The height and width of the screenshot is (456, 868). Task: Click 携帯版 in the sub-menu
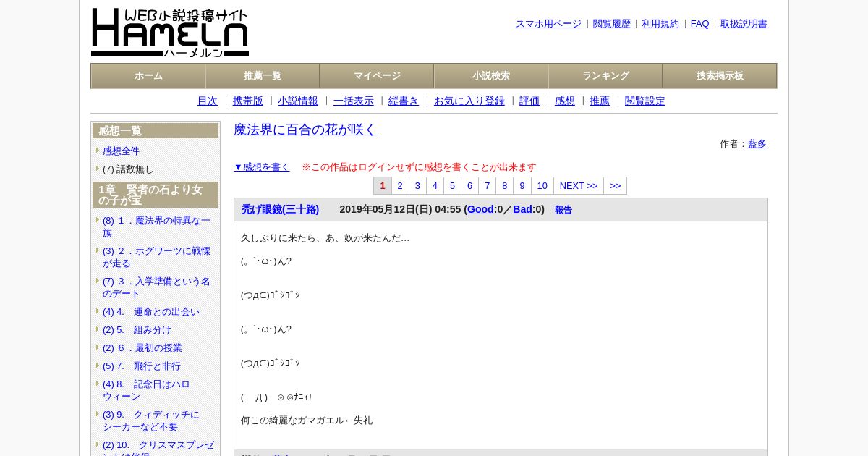pos(248,101)
